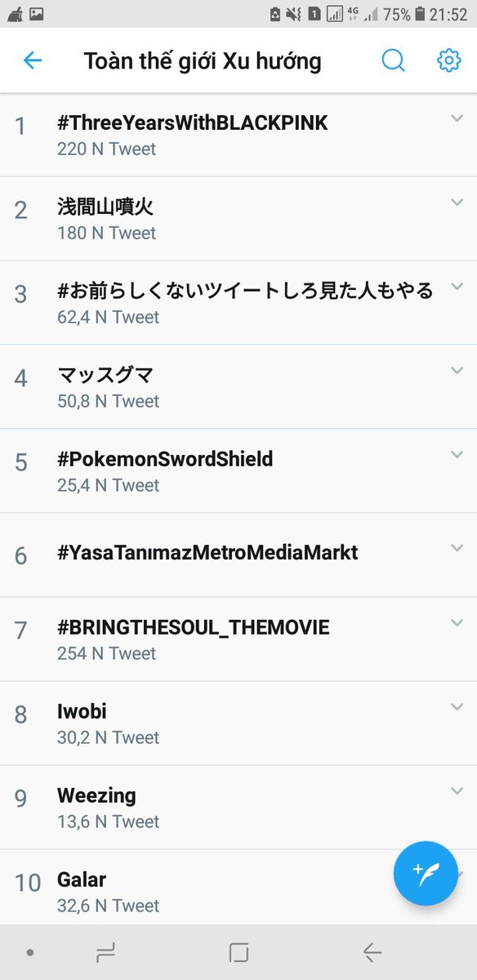477x980 pixels.
Task: Open trend number three Japanese hashtag
Action: pos(238,303)
